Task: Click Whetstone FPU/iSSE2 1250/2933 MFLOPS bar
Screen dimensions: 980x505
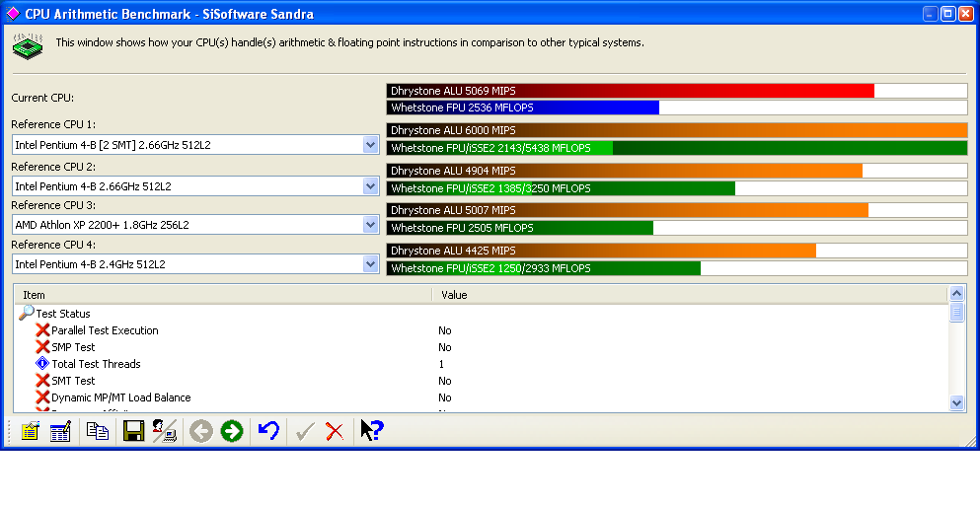Action: 677,268
